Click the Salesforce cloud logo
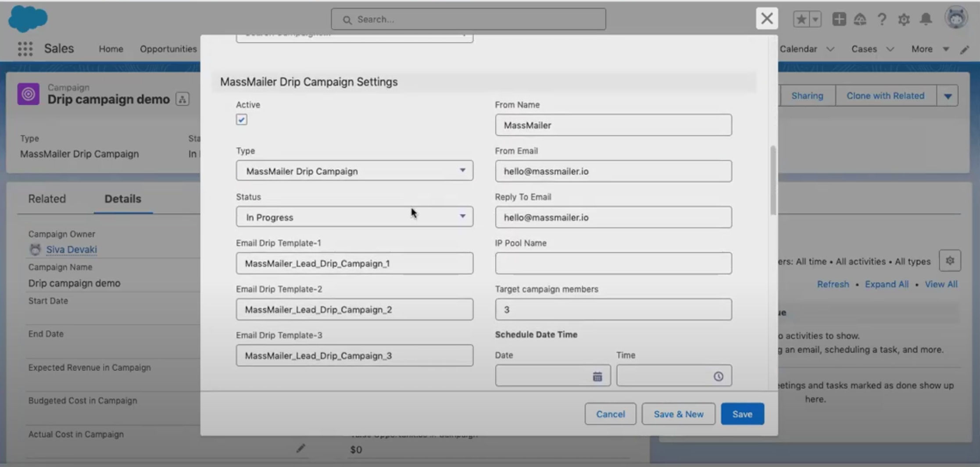Viewport: 980px width, 467px height. (28, 19)
